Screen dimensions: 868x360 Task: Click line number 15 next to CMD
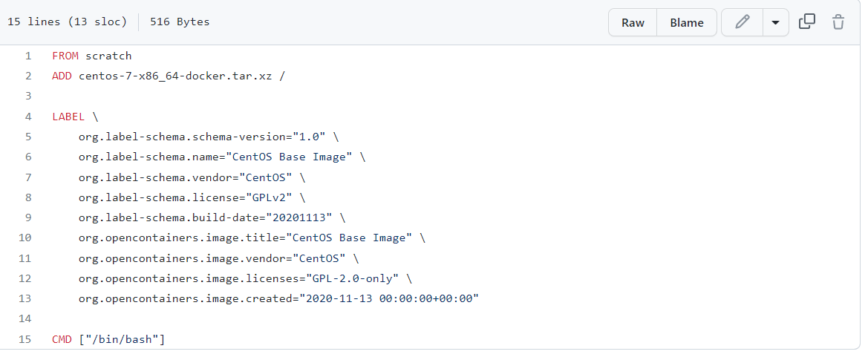(25, 339)
